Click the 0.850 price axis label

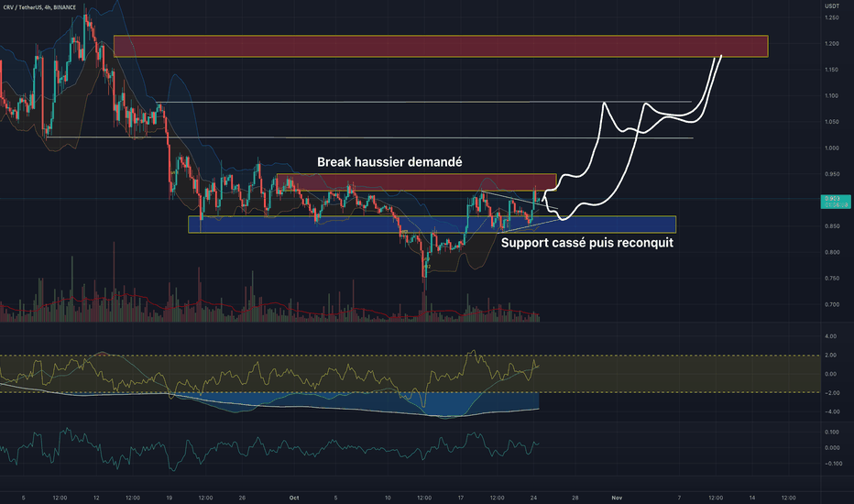832,226
